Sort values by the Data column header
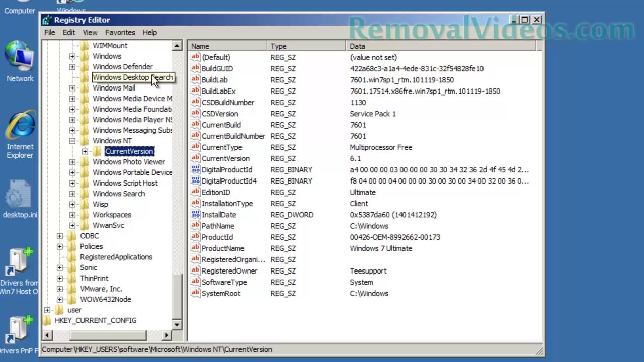This screenshot has height=362, width=644. coord(441,46)
